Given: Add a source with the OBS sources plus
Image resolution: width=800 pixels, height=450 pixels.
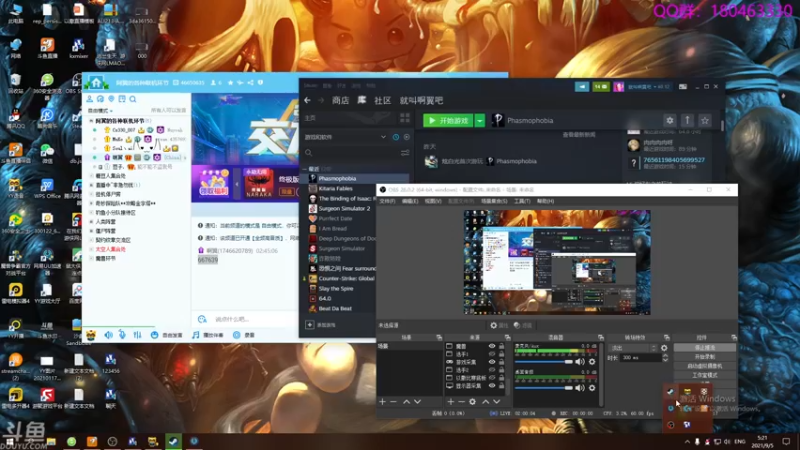Looking at the screenshot, I should click(x=451, y=402).
